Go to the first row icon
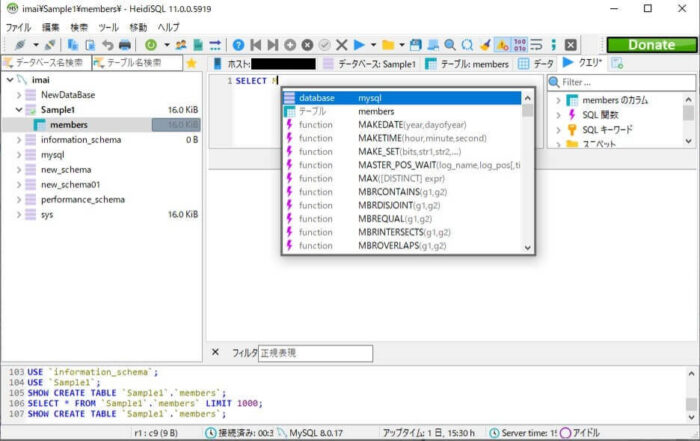 click(256, 45)
